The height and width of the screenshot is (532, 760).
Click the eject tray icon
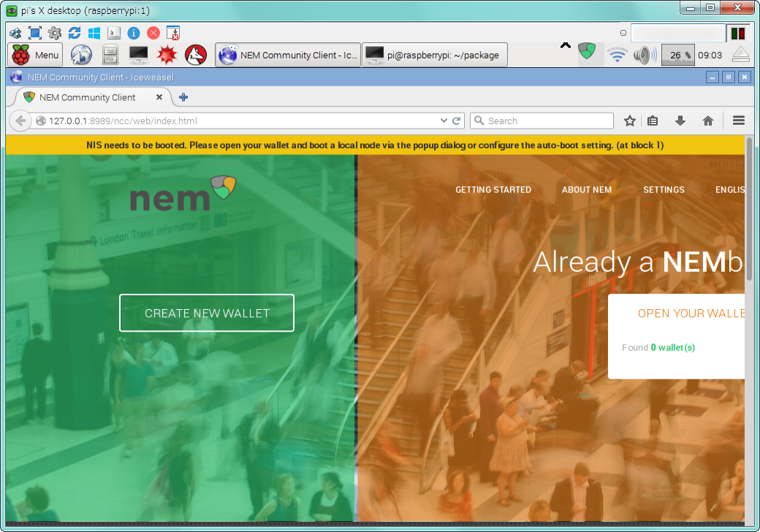point(740,55)
